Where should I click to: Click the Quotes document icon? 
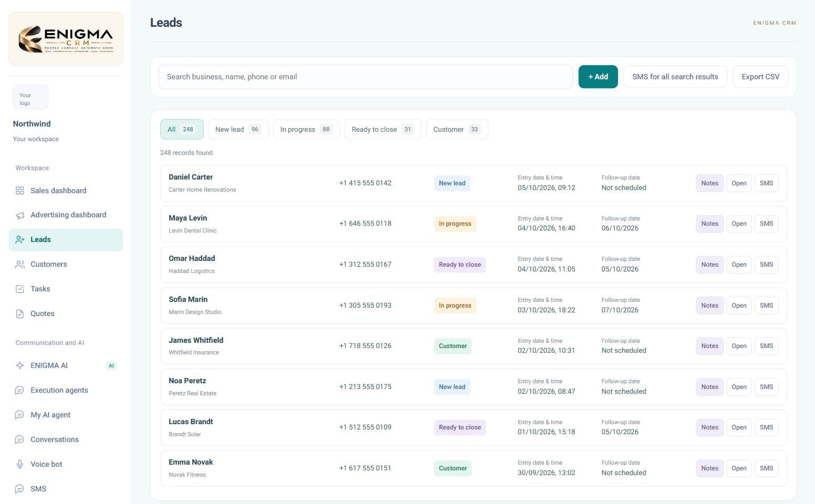pyautogui.click(x=20, y=314)
